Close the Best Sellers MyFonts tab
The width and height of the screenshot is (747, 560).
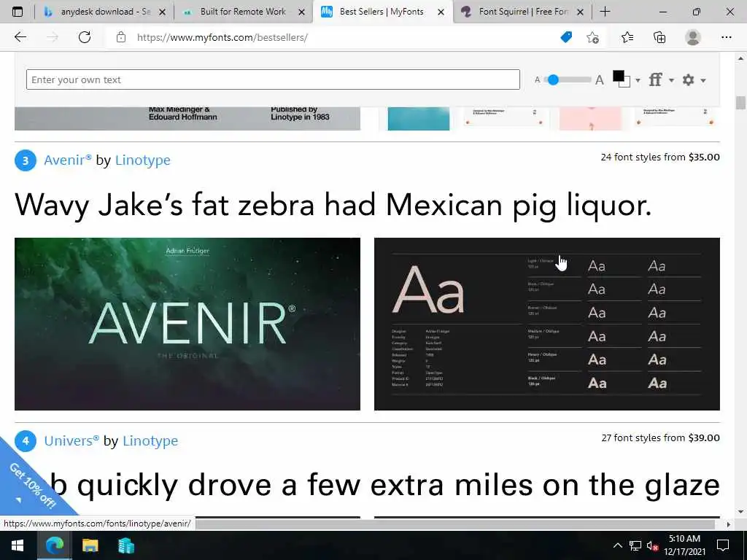(x=441, y=12)
